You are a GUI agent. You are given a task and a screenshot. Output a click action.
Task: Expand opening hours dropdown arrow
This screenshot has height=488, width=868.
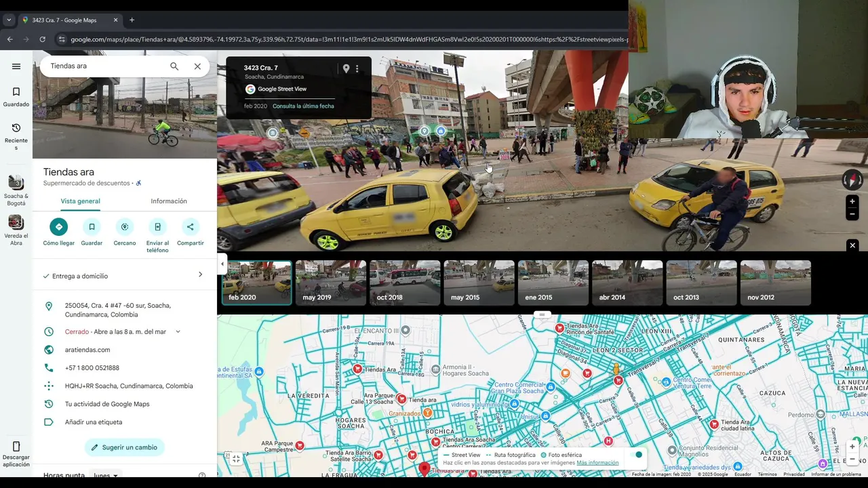click(x=178, y=331)
